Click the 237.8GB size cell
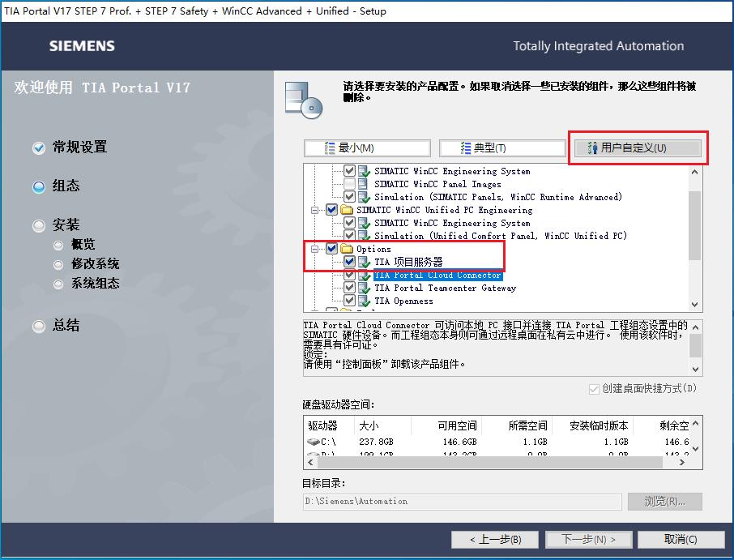 tap(377, 442)
